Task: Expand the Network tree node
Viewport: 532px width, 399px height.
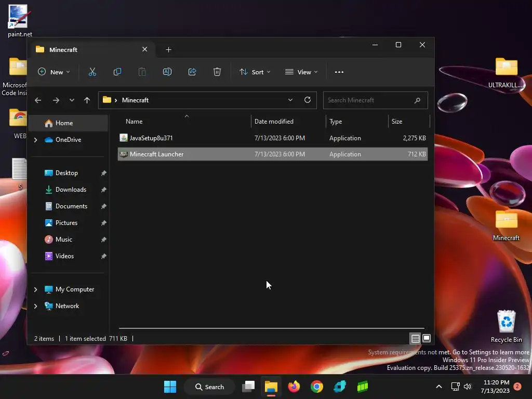Action: click(36, 306)
